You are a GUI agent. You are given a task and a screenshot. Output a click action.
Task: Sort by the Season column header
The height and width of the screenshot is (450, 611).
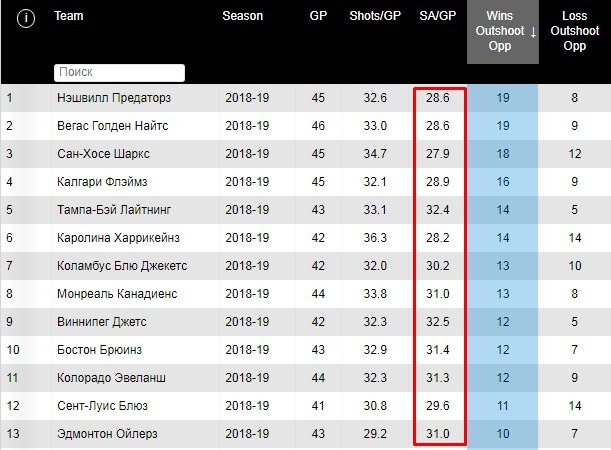(x=243, y=16)
